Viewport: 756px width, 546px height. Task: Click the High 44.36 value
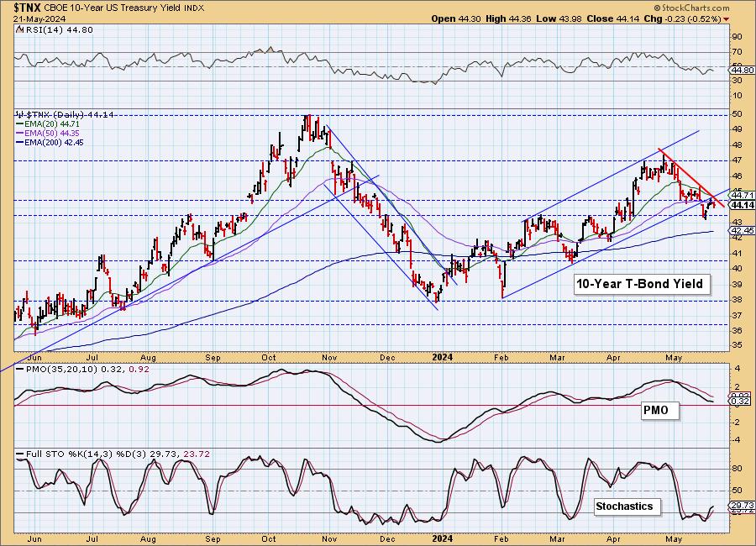tap(508, 18)
